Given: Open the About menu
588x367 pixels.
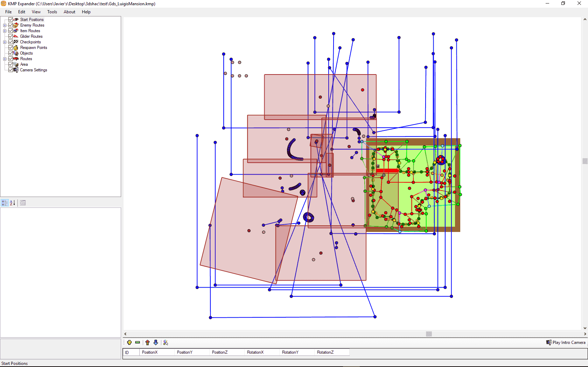Looking at the screenshot, I should click(x=69, y=12).
